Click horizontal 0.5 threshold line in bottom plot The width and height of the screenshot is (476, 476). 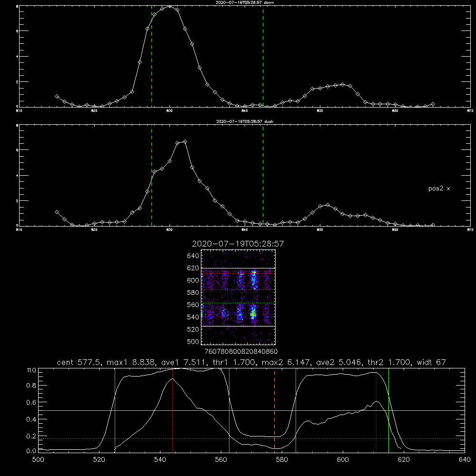point(252,410)
